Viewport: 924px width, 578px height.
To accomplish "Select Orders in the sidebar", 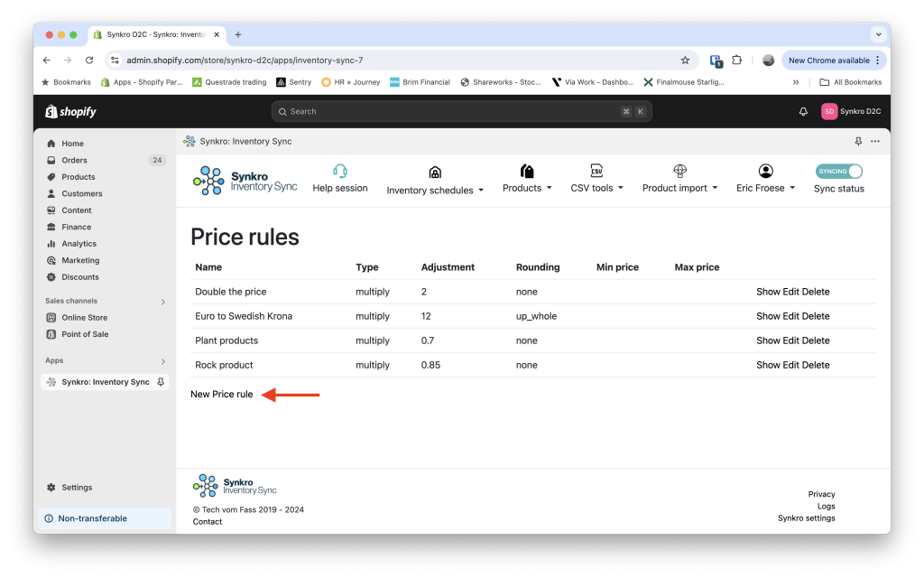I will coord(74,160).
